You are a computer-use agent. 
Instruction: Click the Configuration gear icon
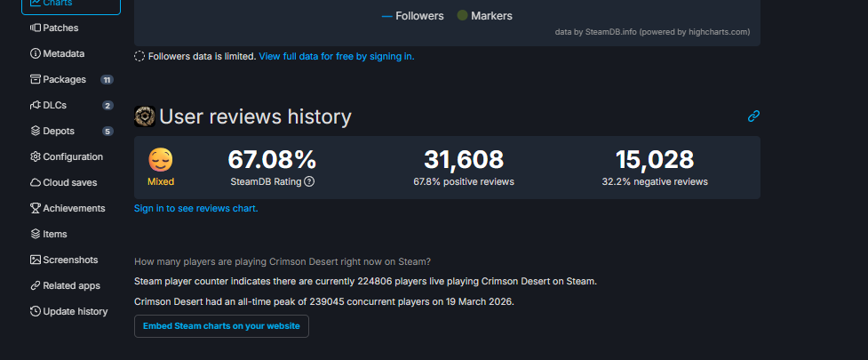pos(36,156)
